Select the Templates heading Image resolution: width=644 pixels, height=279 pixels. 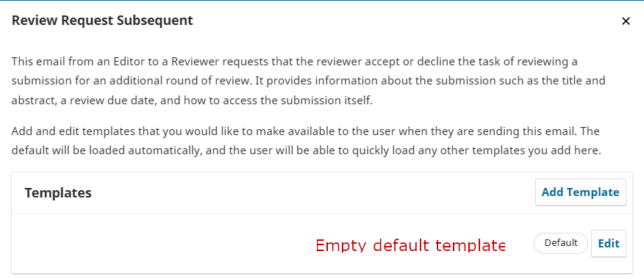click(58, 192)
